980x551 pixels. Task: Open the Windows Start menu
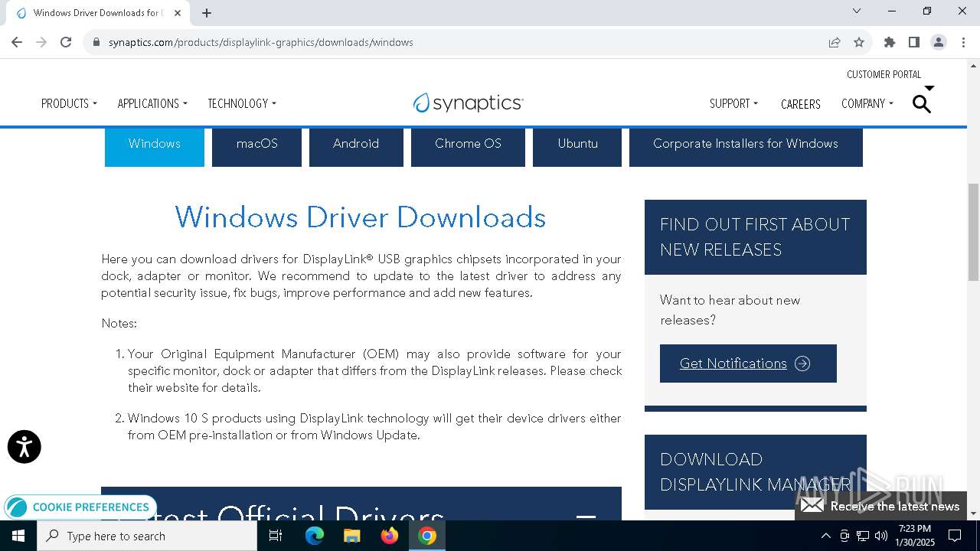(18, 536)
